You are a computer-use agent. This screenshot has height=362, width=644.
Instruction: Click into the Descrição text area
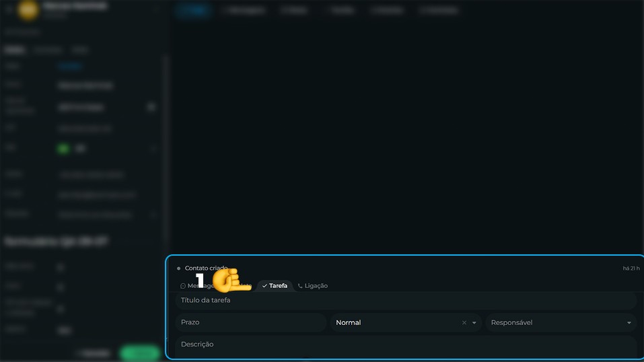[406, 347]
